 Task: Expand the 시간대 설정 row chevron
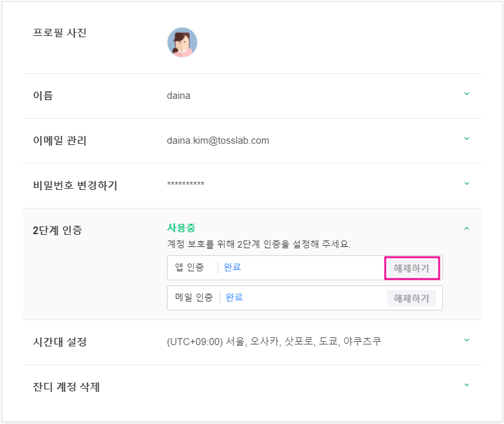click(x=467, y=341)
